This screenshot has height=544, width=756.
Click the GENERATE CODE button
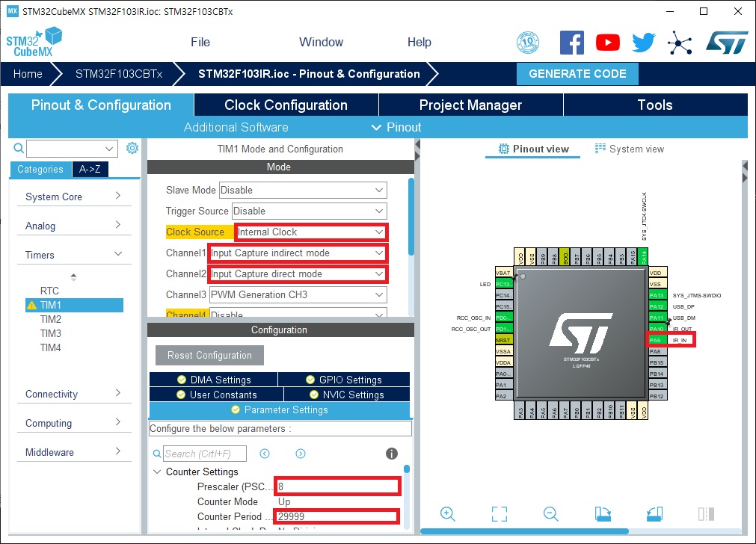[577, 74]
